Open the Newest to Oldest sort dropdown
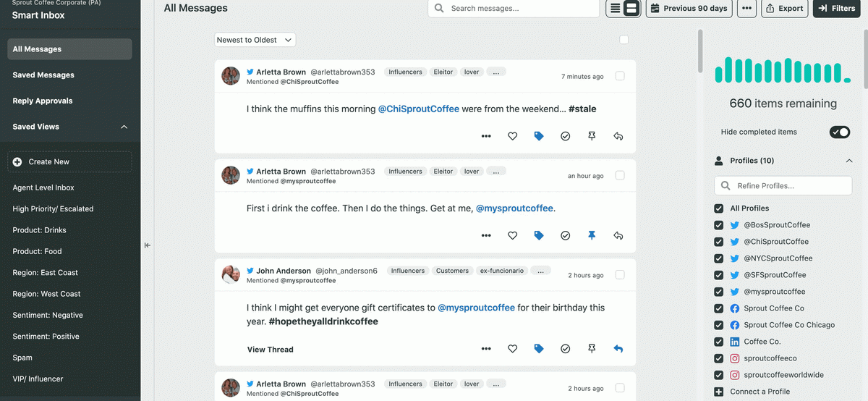868x401 pixels. [255, 40]
